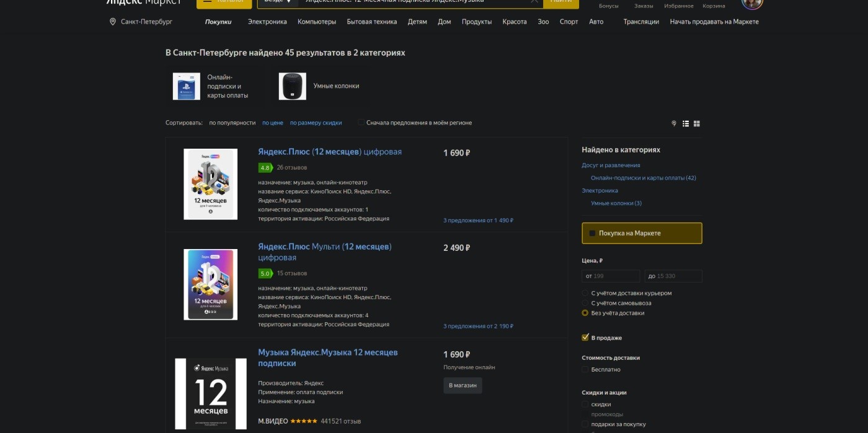The height and width of the screenshot is (433, 868).
Task: Click the maximum price до field
Action: point(673,276)
